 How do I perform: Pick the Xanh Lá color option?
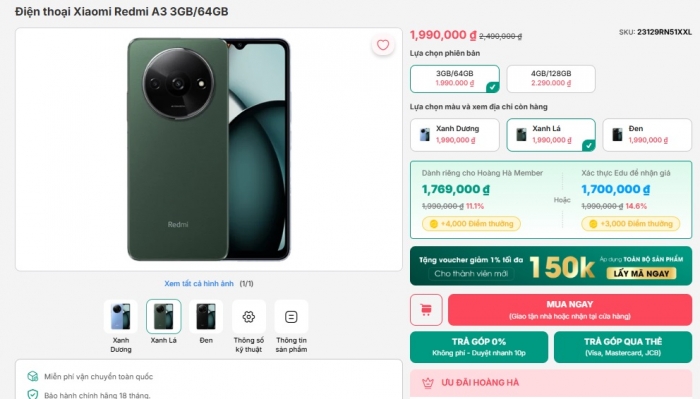pos(551,134)
